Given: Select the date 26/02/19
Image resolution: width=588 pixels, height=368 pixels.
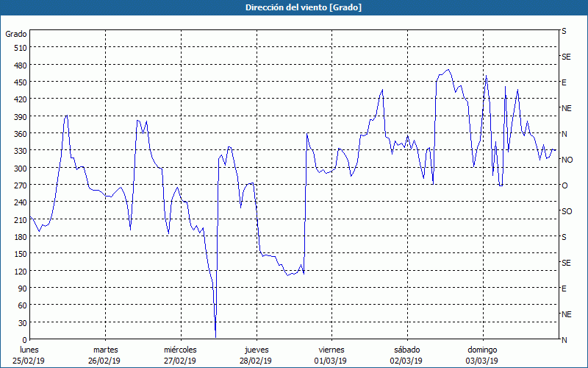Looking at the screenshot, I should [104, 361].
